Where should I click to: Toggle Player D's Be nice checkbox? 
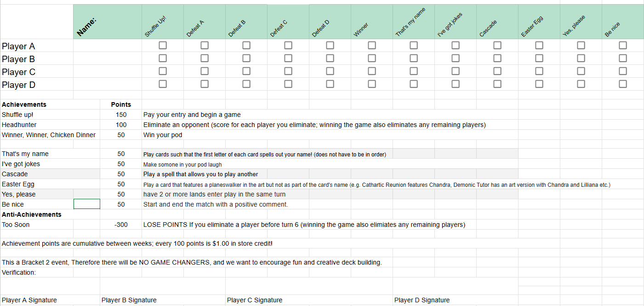point(623,84)
